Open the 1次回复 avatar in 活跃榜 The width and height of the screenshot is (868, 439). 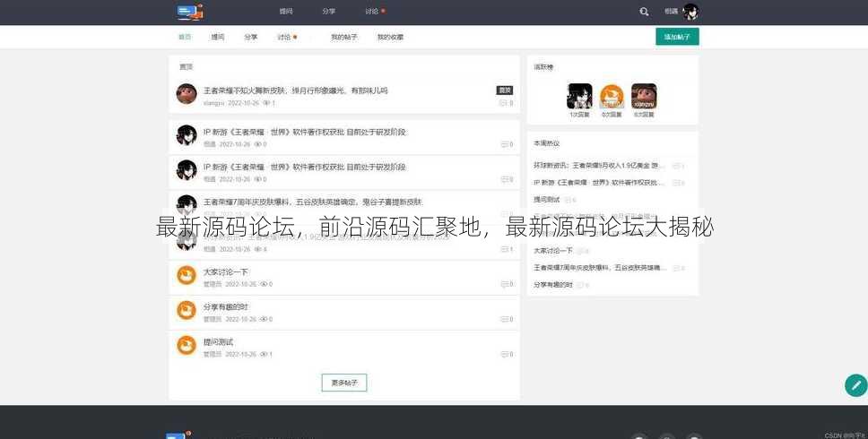pos(579,96)
